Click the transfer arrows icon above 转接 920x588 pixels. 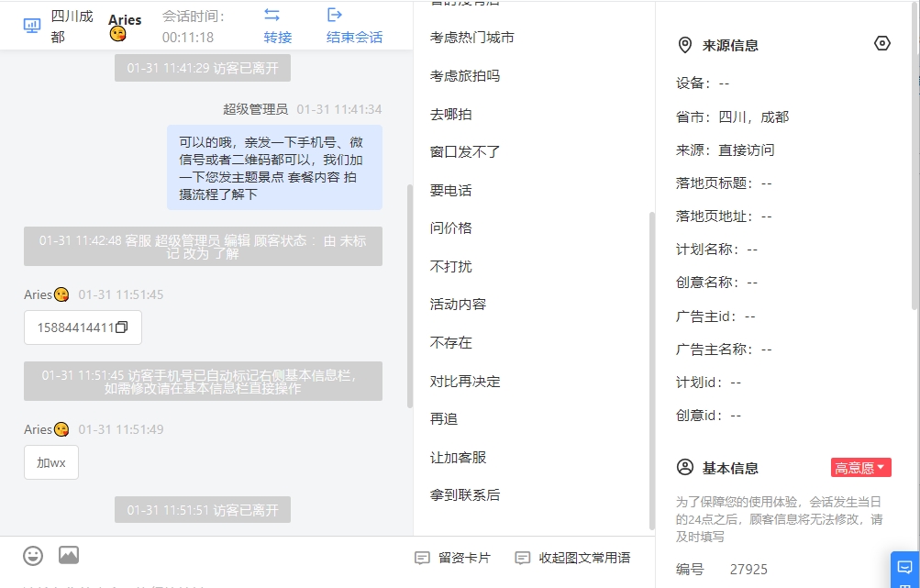[x=272, y=15]
